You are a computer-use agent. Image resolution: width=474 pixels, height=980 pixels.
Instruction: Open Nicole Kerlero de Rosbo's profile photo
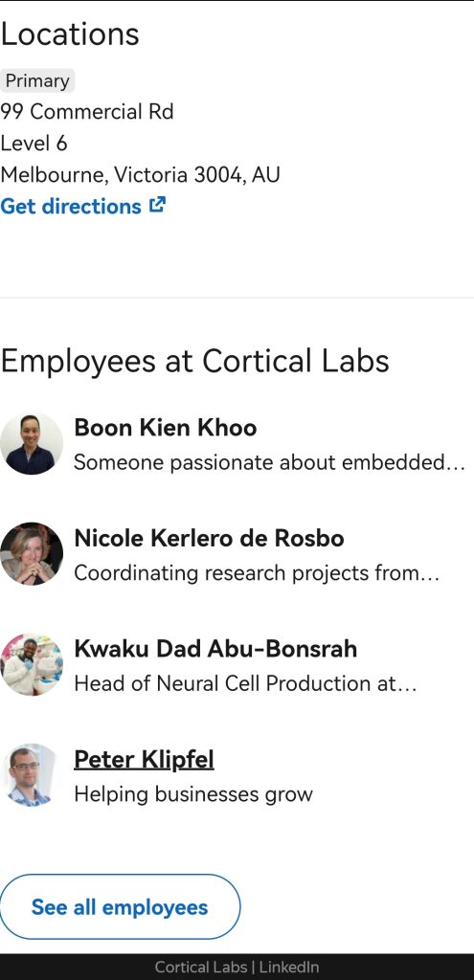32,554
